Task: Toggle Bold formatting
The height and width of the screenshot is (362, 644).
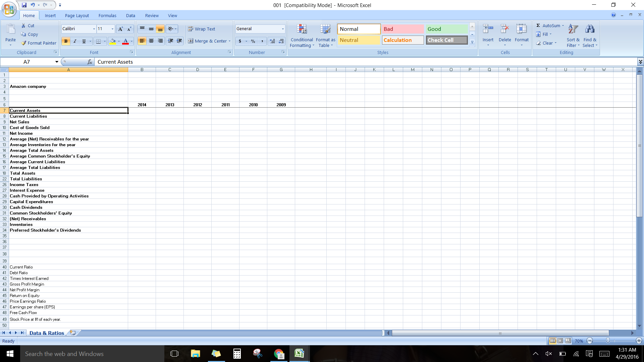Action: 66,41
